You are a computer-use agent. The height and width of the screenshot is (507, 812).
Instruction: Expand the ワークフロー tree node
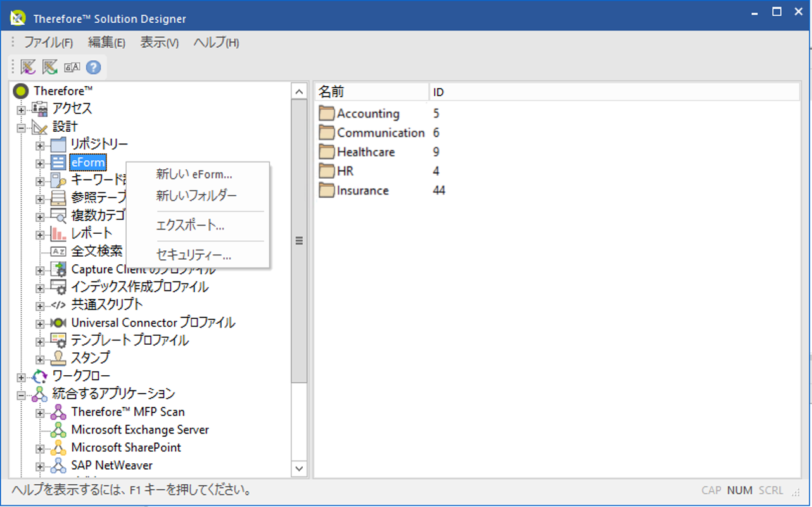[x=21, y=377]
